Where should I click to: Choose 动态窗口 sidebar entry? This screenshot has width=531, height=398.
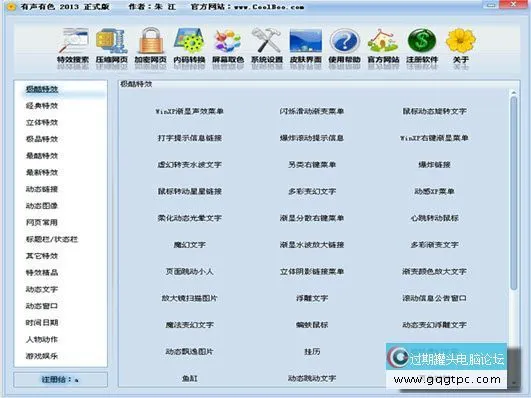42,306
